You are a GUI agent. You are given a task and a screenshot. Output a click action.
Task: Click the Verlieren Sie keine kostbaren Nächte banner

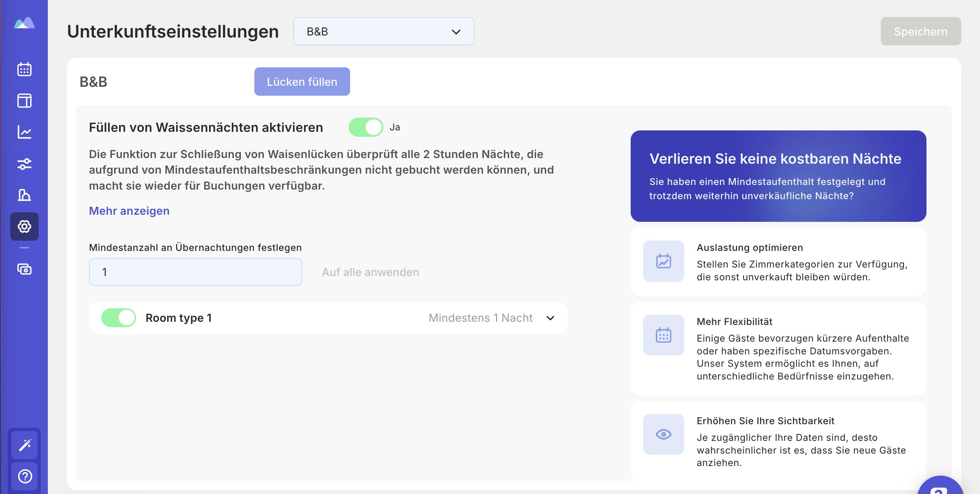778,176
